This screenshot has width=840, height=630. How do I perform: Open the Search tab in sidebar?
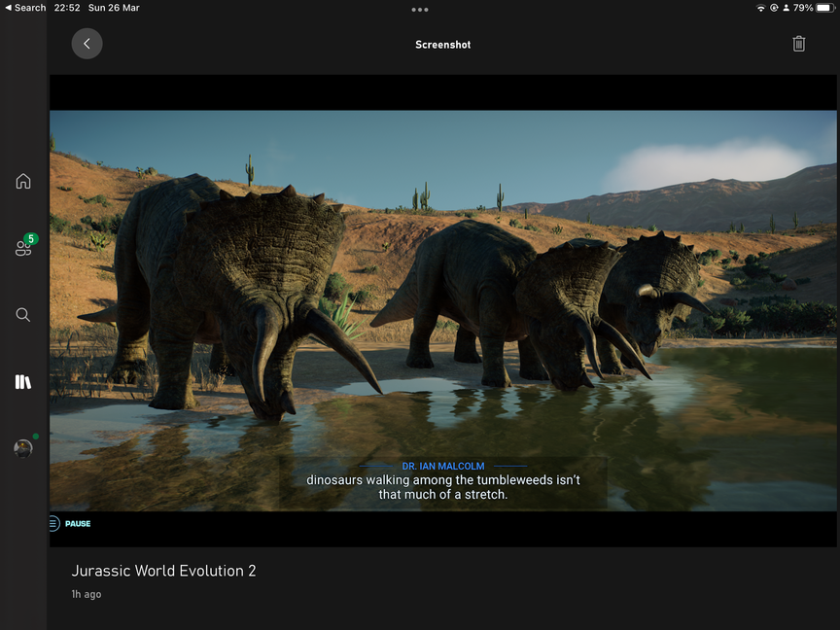[23, 314]
